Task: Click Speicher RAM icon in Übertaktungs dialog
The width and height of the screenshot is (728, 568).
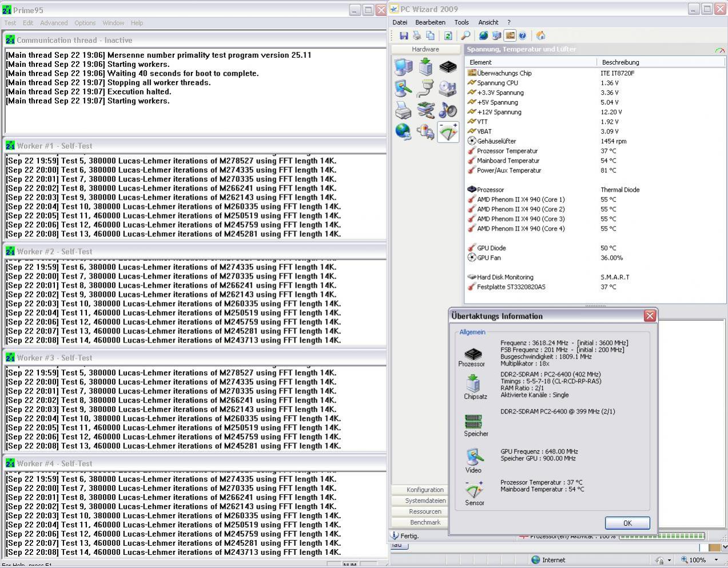Action: click(474, 422)
